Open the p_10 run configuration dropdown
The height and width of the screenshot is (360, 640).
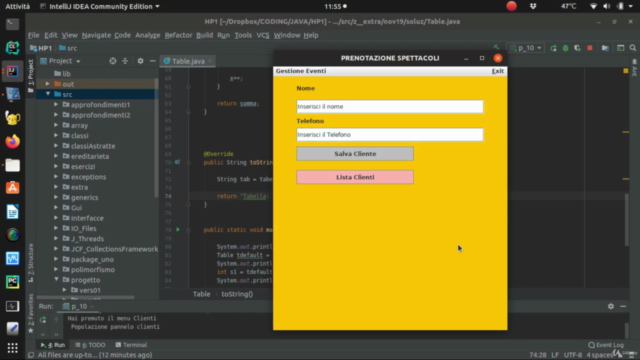click(527, 48)
